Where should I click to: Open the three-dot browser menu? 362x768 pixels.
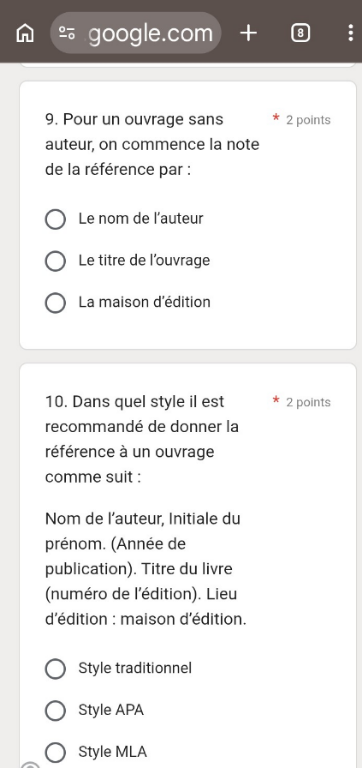350,33
